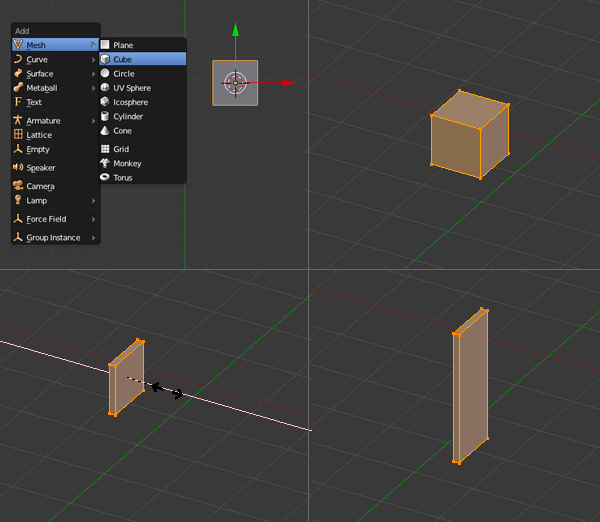Click the green Y axis arrow handle
This screenshot has height=522, width=600.
click(236, 30)
